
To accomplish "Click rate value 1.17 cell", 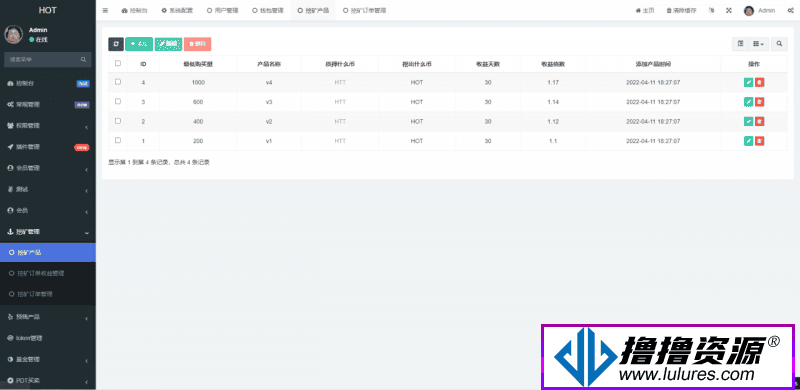I will pos(553,82).
